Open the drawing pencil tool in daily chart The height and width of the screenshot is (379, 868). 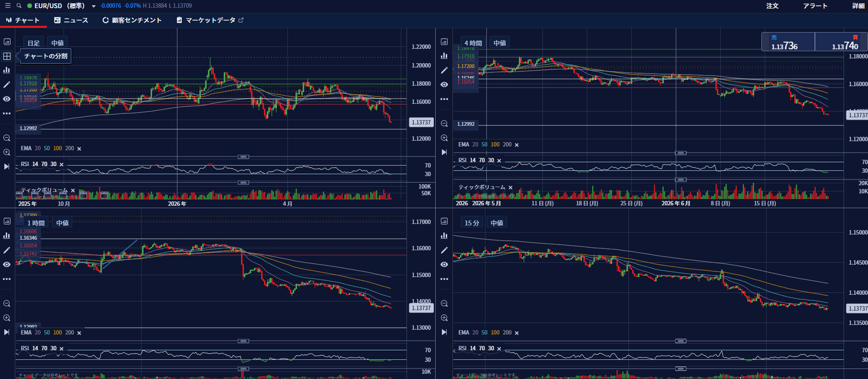click(x=7, y=85)
